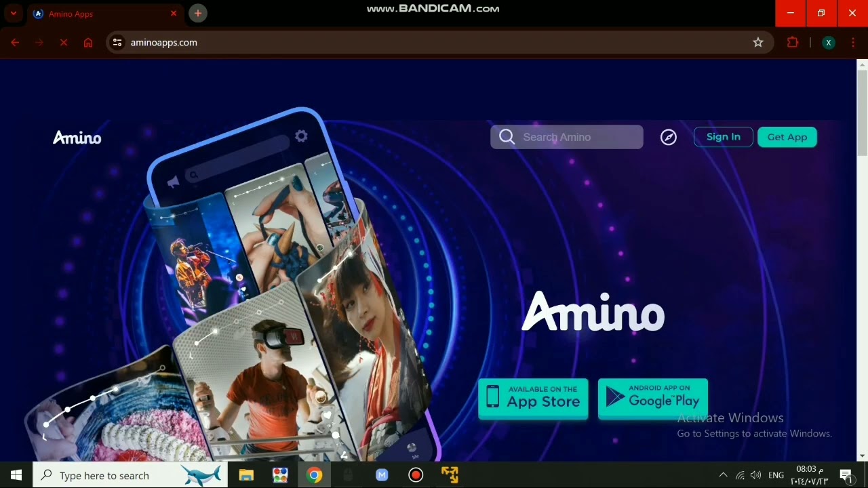868x488 pixels.
Task: Close the Amino Apps tab
Action: (x=174, y=14)
